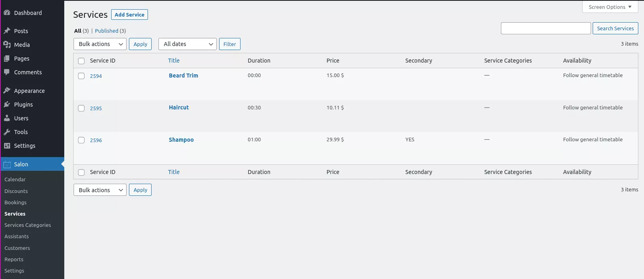Check the Shampoo row checkbox
644x279 pixels.
[x=81, y=140]
